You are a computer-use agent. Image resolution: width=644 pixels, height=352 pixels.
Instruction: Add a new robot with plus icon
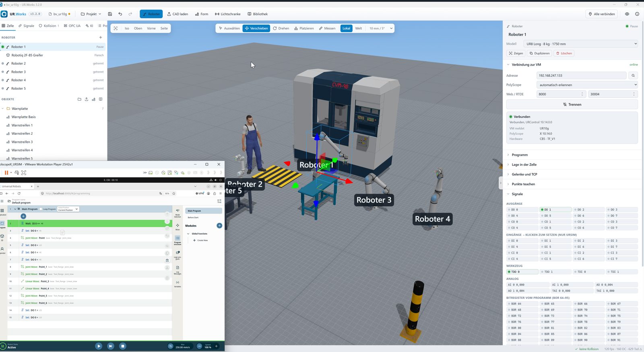[101, 37]
